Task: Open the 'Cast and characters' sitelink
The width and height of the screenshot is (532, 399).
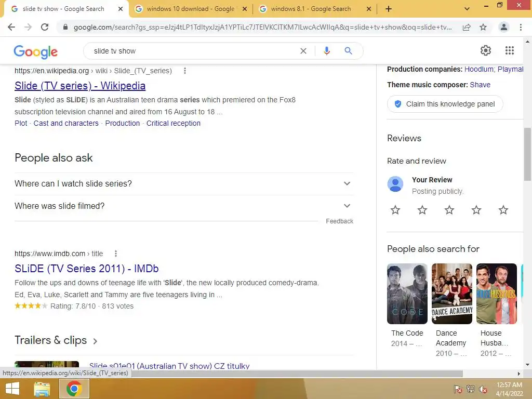Action: coord(66,123)
